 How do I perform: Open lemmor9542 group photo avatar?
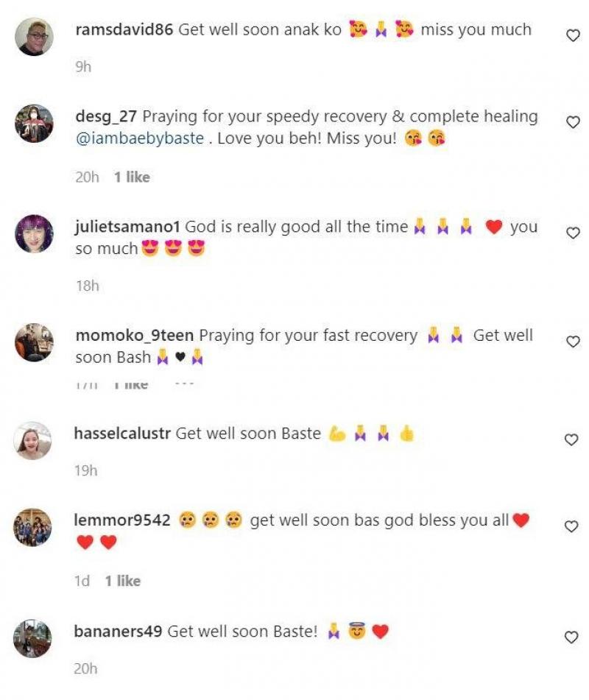tap(32, 527)
